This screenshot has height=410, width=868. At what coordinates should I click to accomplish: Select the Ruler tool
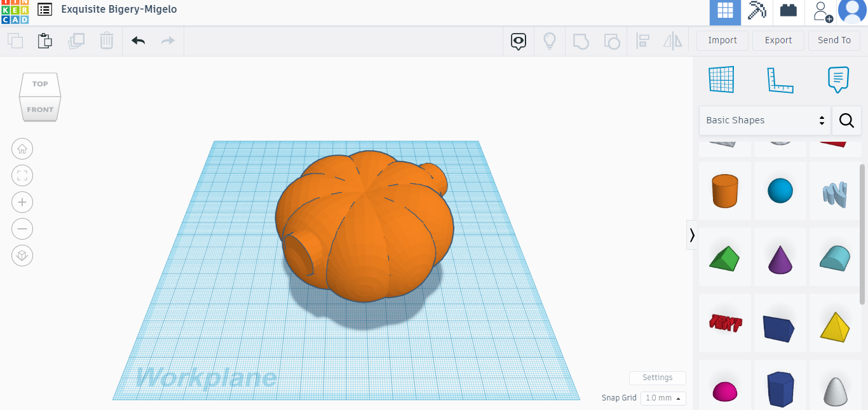pos(780,80)
